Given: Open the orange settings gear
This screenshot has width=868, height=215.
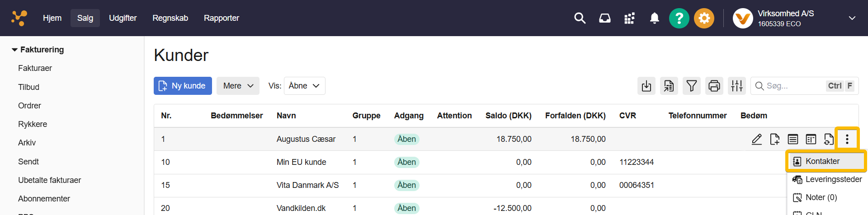Looking at the screenshot, I should pyautogui.click(x=704, y=18).
